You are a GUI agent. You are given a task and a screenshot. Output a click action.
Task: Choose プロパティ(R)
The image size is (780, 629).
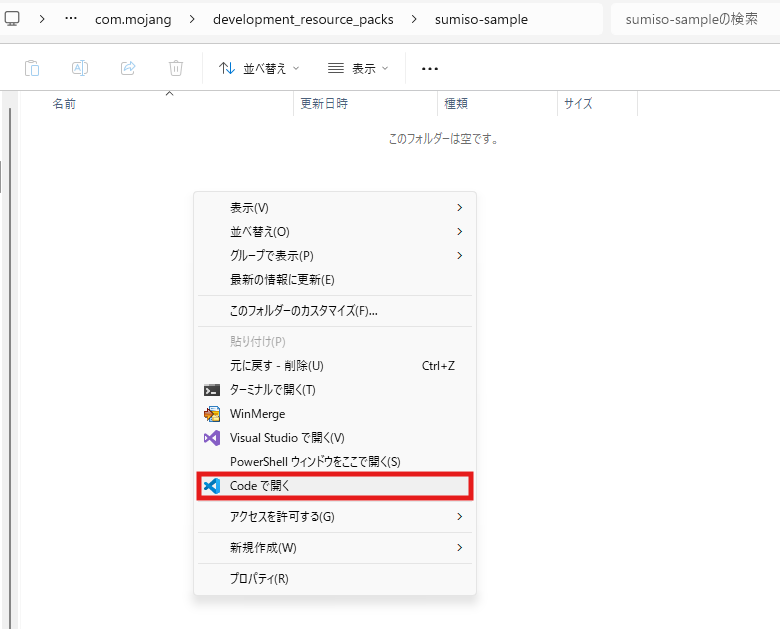pyautogui.click(x=335, y=578)
